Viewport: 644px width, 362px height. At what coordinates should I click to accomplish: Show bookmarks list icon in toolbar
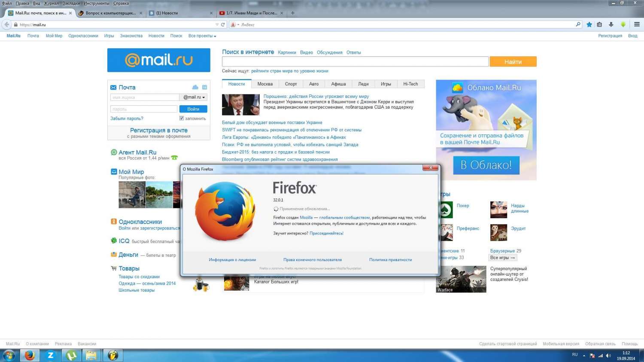click(x=599, y=24)
